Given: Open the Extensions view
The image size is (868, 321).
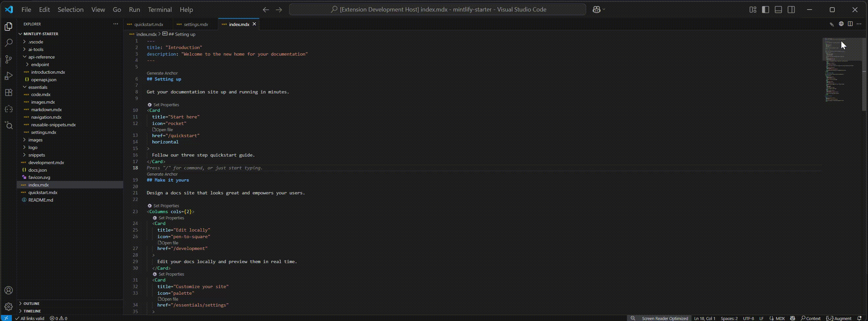Looking at the screenshot, I should (9, 92).
